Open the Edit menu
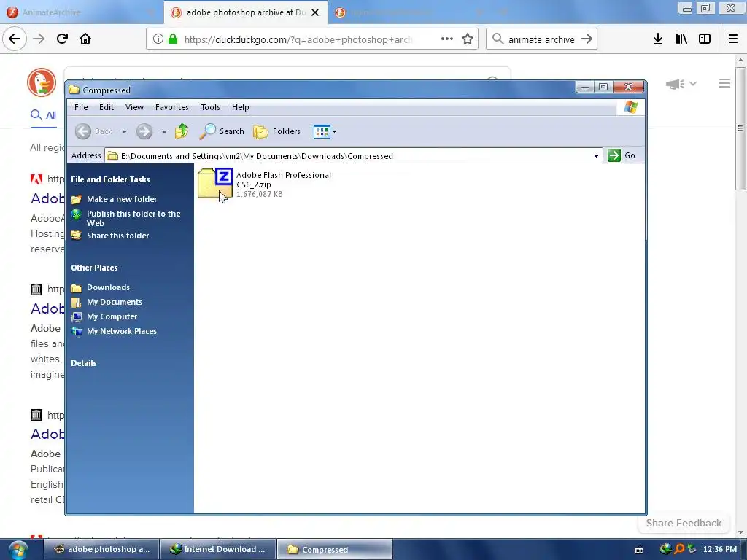 click(x=107, y=107)
